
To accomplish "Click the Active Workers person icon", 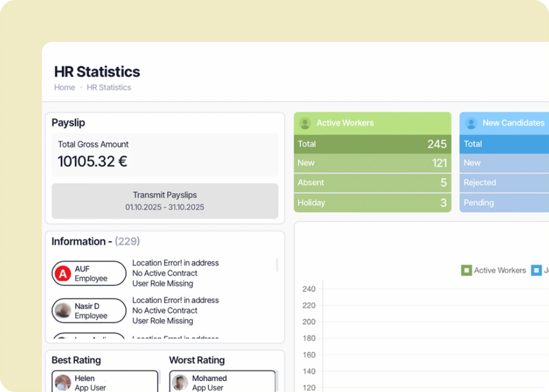I will coord(305,123).
